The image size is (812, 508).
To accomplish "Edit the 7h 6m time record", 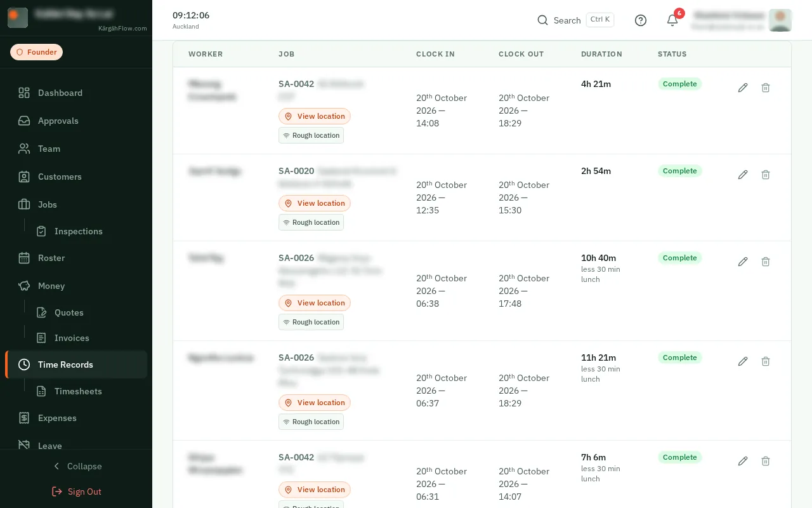I will [x=743, y=461].
